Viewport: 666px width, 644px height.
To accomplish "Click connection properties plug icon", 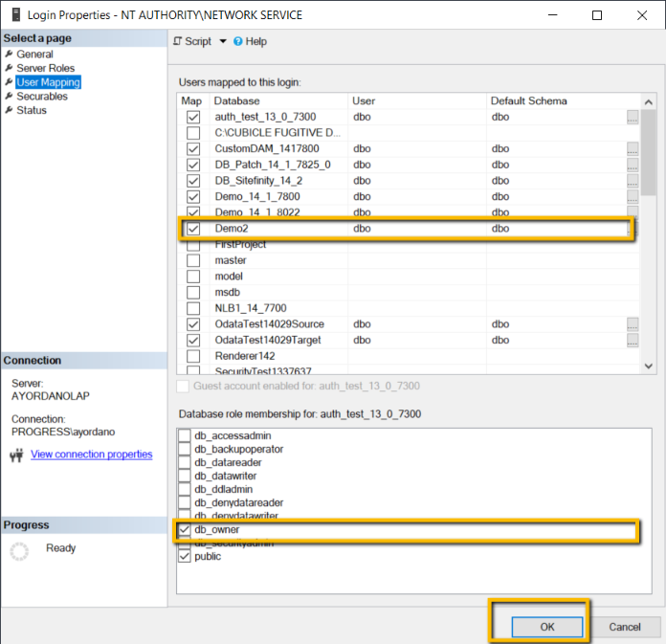I will (16, 455).
